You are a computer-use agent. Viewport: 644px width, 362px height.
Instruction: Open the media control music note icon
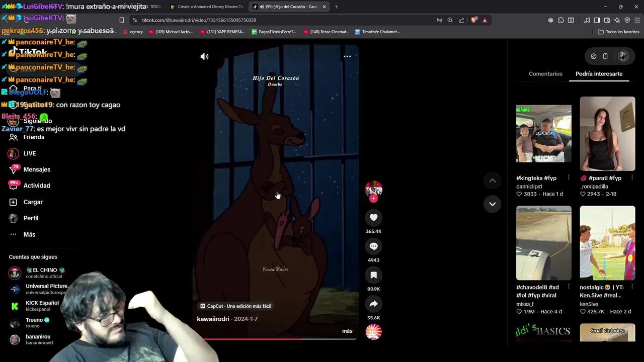point(587,20)
